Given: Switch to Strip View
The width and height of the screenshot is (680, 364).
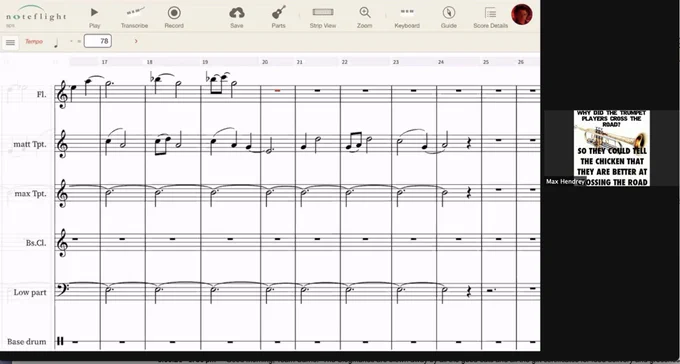Looking at the screenshot, I should [x=323, y=17].
